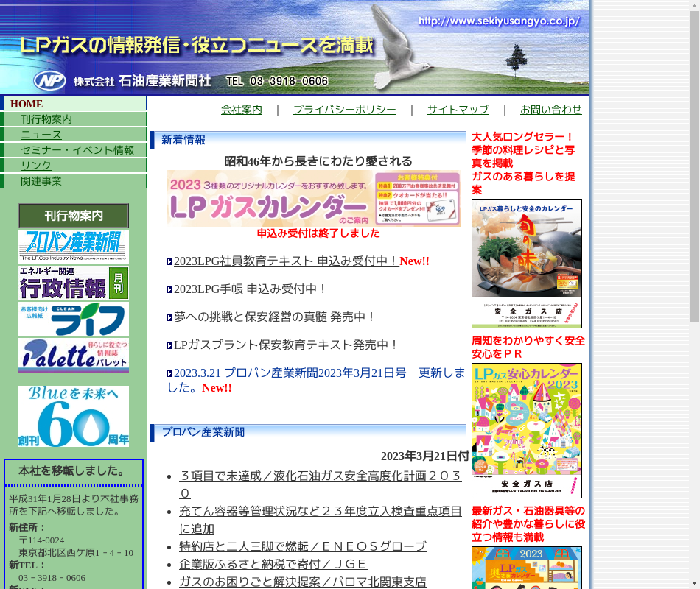Viewport: 700px width, 589px height.
Task: Click arrow bullet beside 2023.3.21 update item
Action: tap(169, 373)
